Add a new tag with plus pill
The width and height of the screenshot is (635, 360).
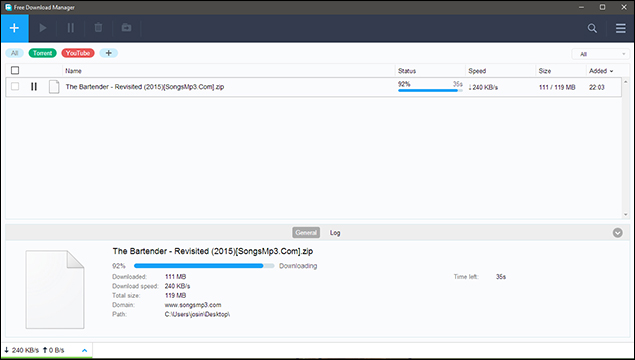tap(109, 53)
